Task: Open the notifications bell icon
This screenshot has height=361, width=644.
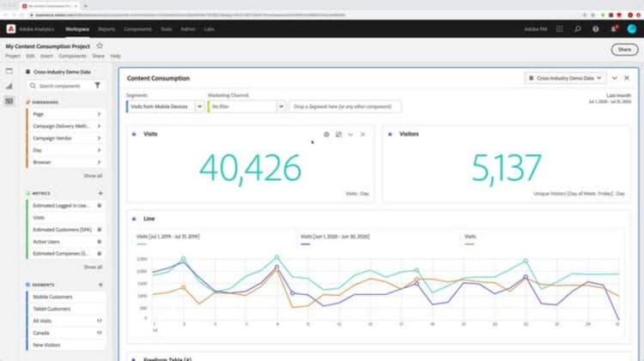Action: [614, 28]
